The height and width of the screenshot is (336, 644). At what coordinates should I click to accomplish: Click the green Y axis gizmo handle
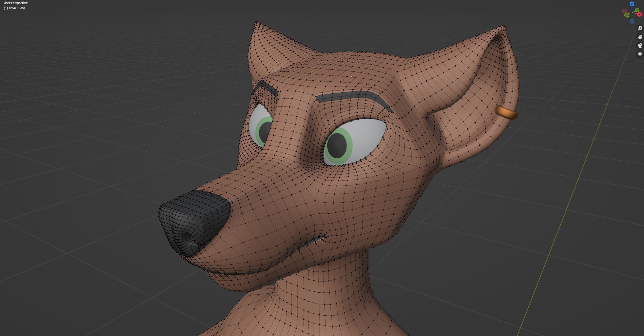tap(637, 10)
